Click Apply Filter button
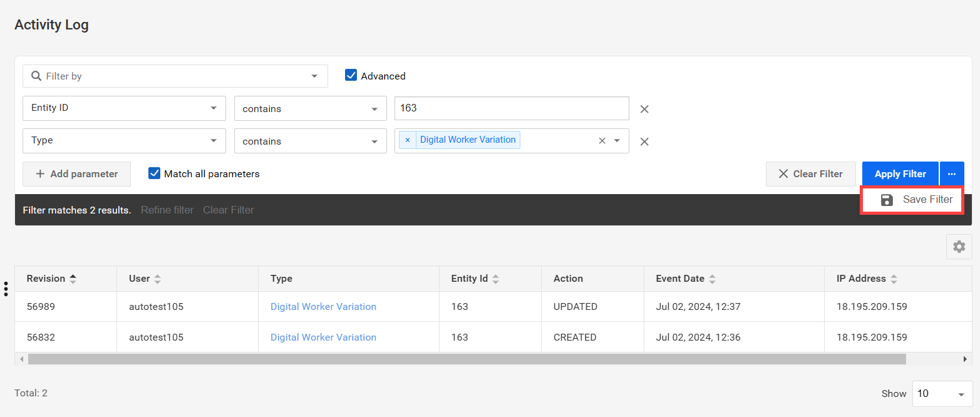The height and width of the screenshot is (417, 980). [900, 174]
